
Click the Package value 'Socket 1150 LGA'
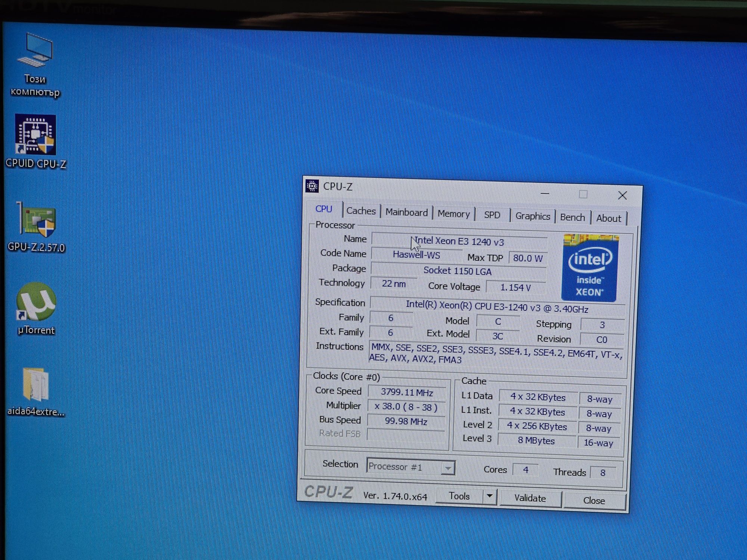[458, 271]
